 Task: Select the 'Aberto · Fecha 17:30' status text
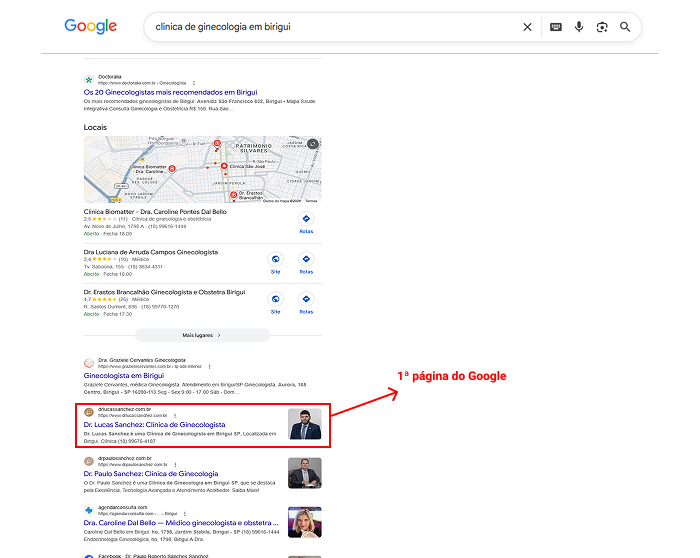coord(108,314)
